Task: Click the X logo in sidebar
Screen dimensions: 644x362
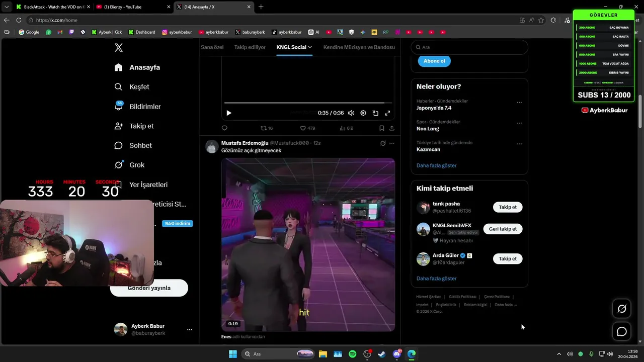Action: pyautogui.click(x=118, y=48)
